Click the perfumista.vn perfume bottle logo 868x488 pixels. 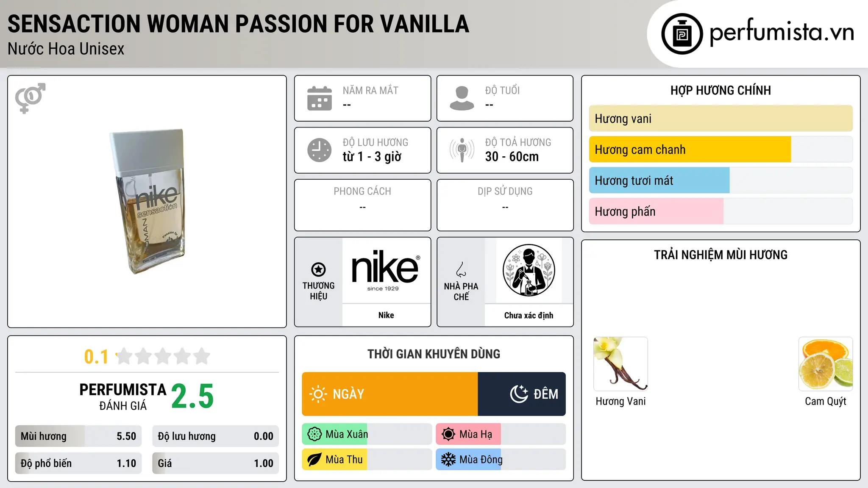[682, 34]
